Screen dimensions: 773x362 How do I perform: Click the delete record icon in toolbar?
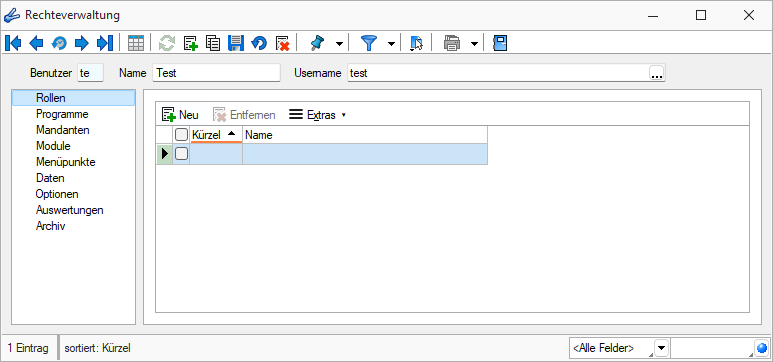click(x=282, y=43)
